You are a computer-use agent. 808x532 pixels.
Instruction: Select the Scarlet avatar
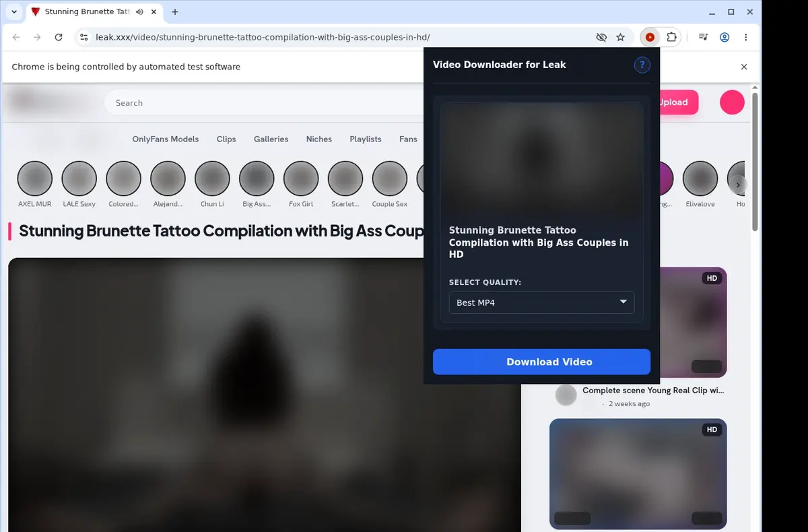[345, 179]
